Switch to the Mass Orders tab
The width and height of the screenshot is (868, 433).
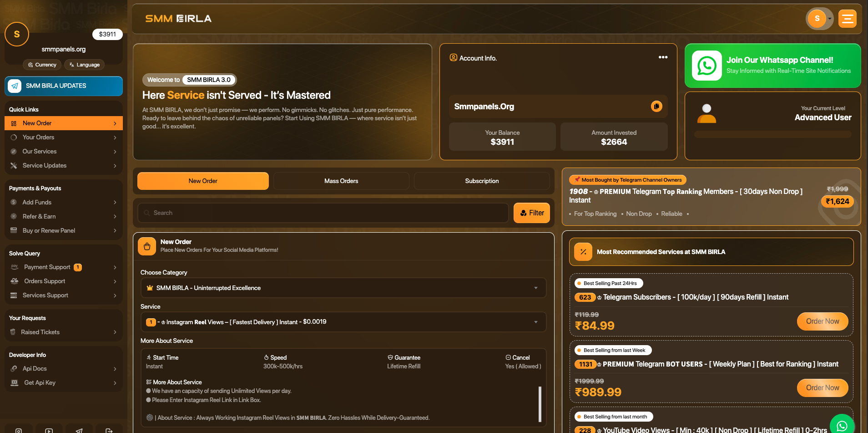tap(341, 181)
